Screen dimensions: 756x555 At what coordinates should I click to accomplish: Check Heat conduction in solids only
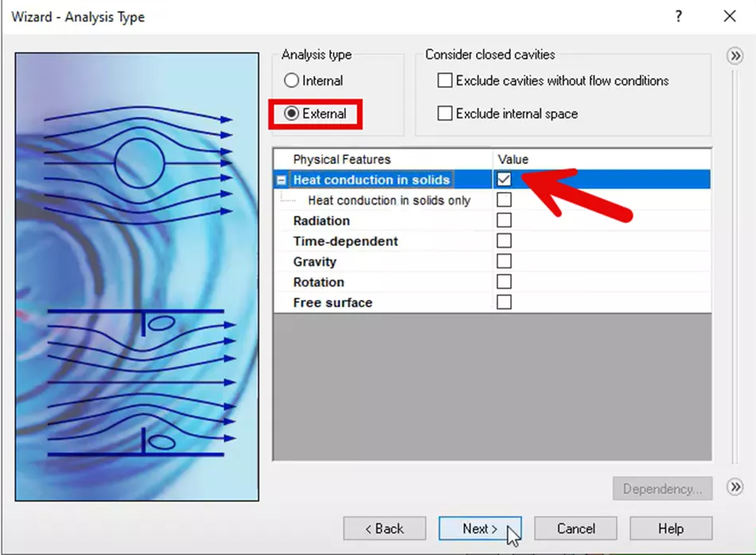[x=505, y=200]
